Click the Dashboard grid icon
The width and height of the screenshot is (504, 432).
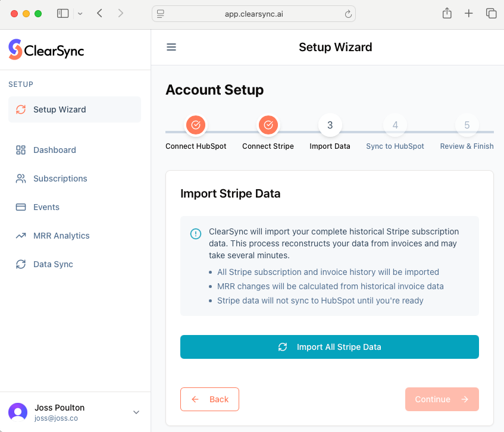(x=21, y=150)
